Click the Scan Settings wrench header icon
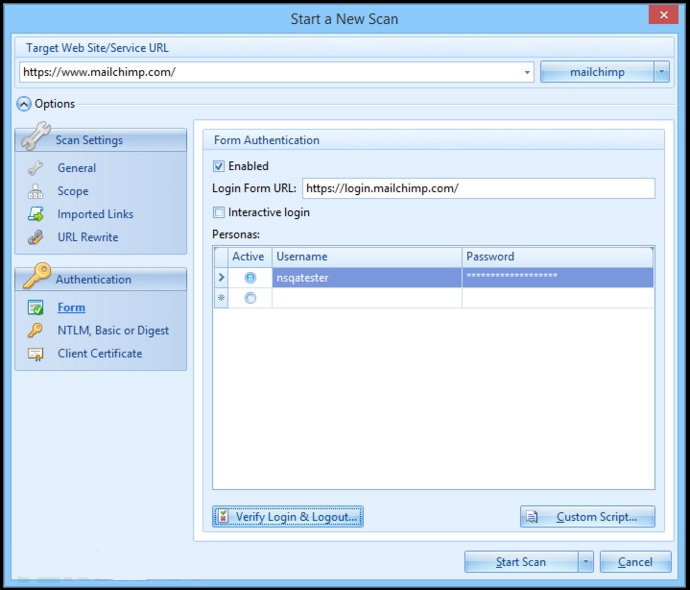The height and width of the screenshot is (590, 690). [x=35, y=136]
